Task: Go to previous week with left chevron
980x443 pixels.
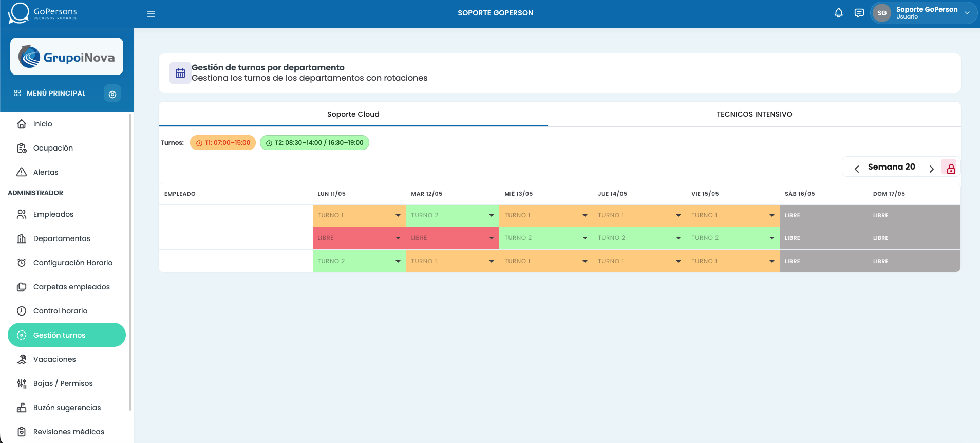Action: click(857, 169)
